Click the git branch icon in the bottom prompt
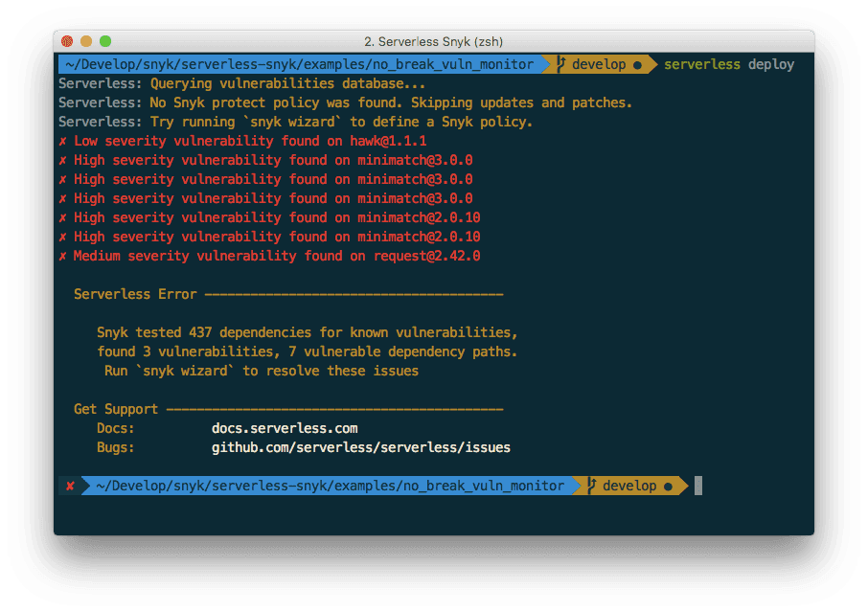Screen dimensions: 868x612 pyautogui.click(x=591, y=486)
